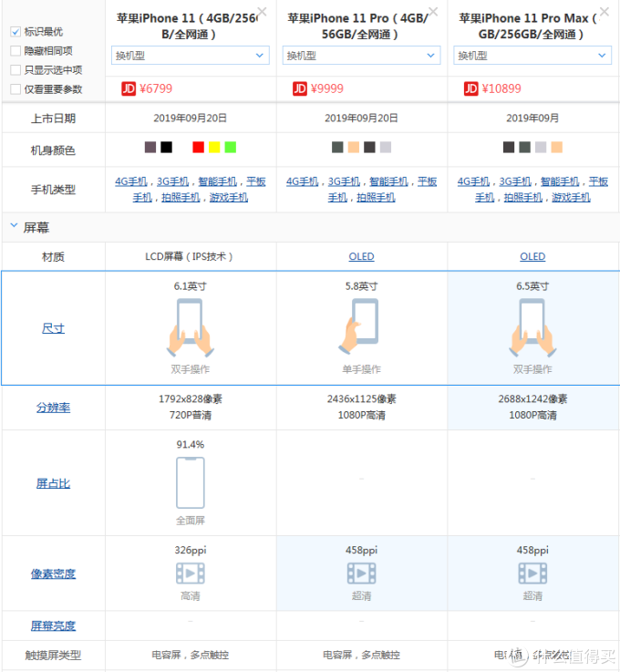Open the ¥6799 price link
The height and width of the screenshot is (672, 620).
(156, 88)
